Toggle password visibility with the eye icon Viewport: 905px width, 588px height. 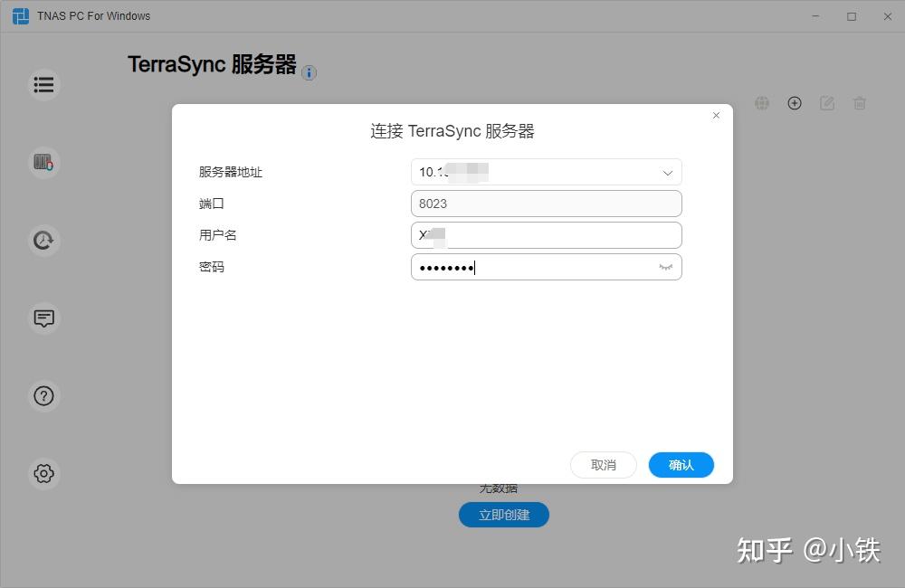(665, 267)
